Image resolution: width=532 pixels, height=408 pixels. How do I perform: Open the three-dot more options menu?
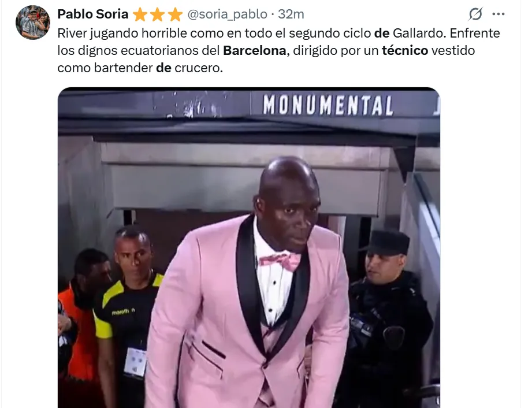tap(498, 14)
